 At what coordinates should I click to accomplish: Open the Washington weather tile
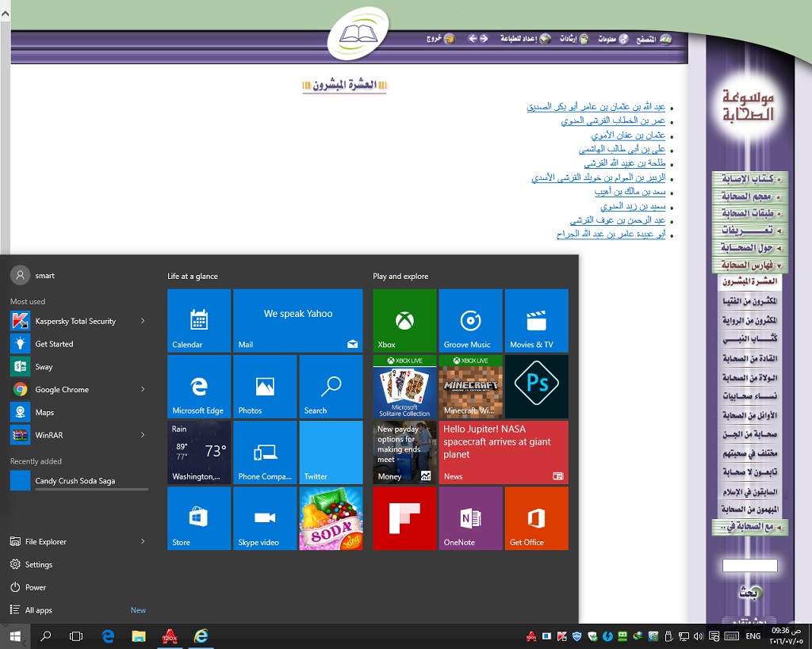click(x=199, y=452)
